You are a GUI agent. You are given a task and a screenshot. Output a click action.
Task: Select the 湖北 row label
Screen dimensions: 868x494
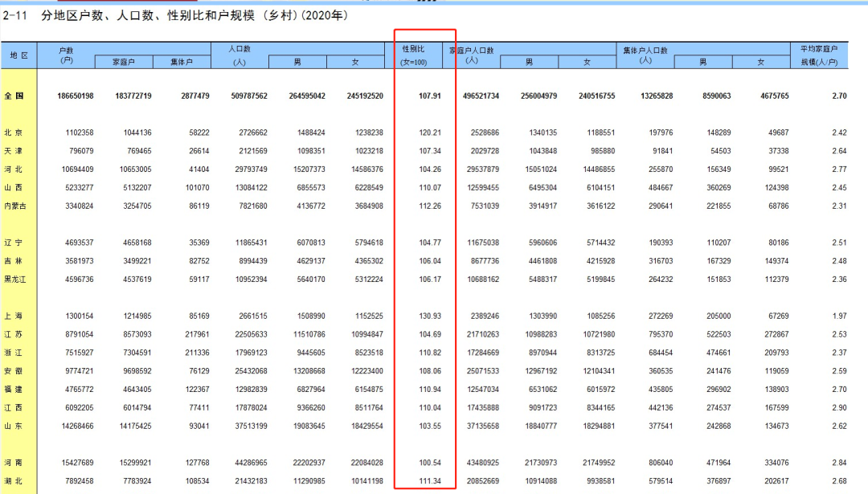click(14, 480)
